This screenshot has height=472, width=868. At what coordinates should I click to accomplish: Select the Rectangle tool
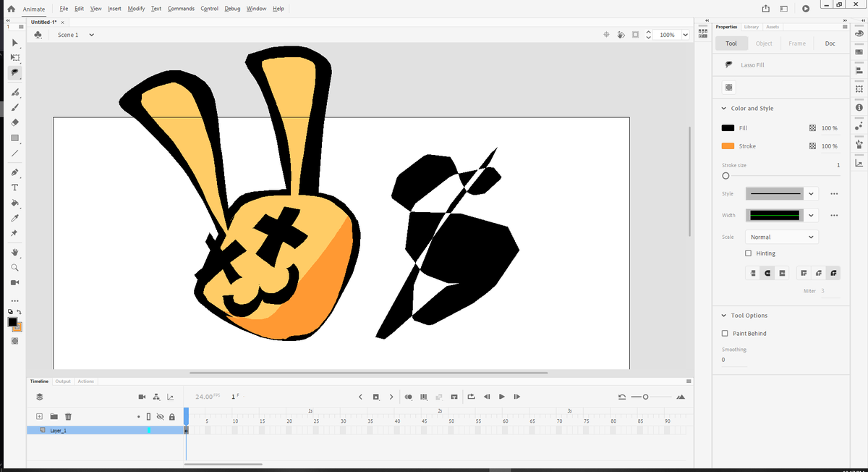point(14,138)
